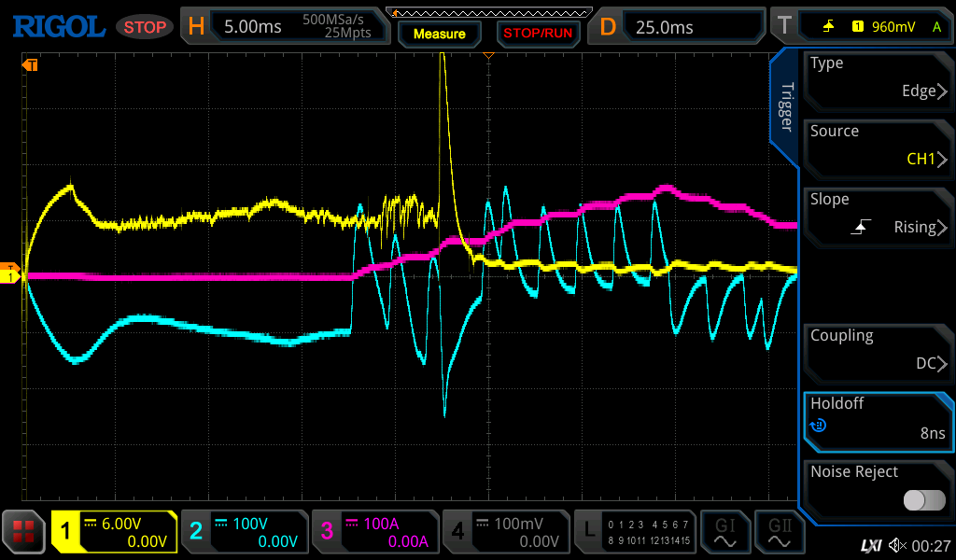Expand the Slope Rising selector
The width and height of the screenshot is (956, 560).
878,215
